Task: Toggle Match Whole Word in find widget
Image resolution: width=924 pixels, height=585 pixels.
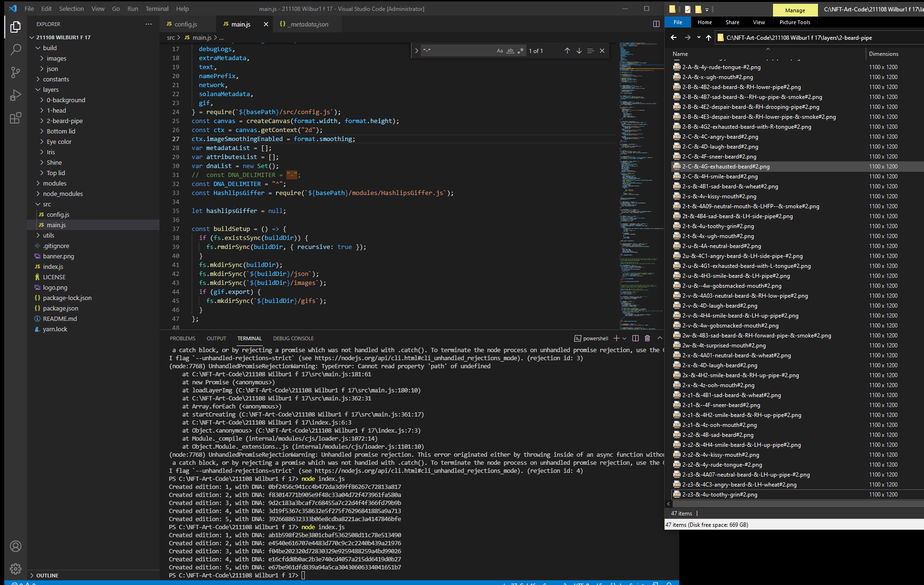Action: pos(510,51)
